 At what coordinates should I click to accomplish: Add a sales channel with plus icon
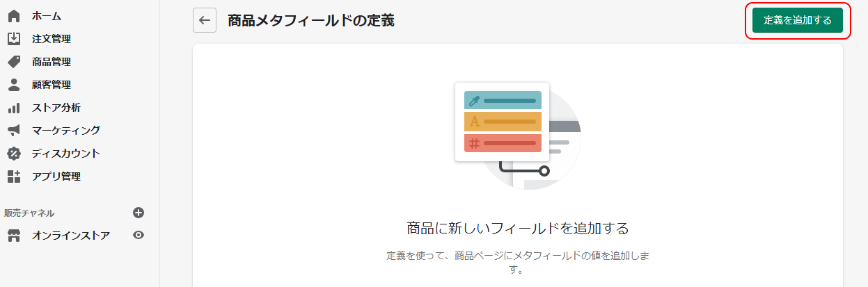[x=139, y=213]
